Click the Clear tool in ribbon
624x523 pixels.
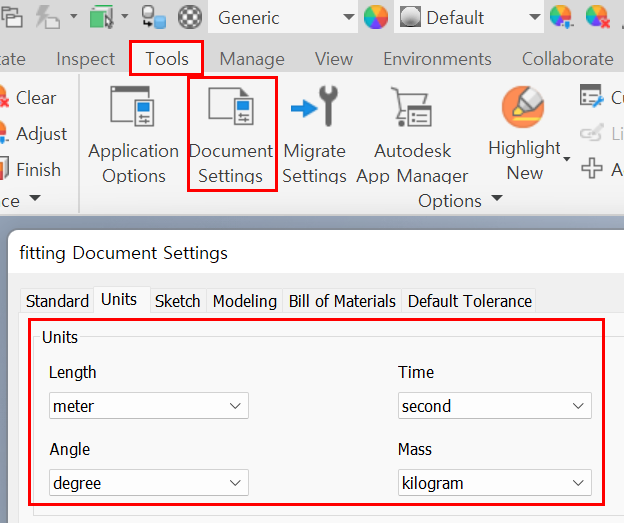click(x=35, y=98)
